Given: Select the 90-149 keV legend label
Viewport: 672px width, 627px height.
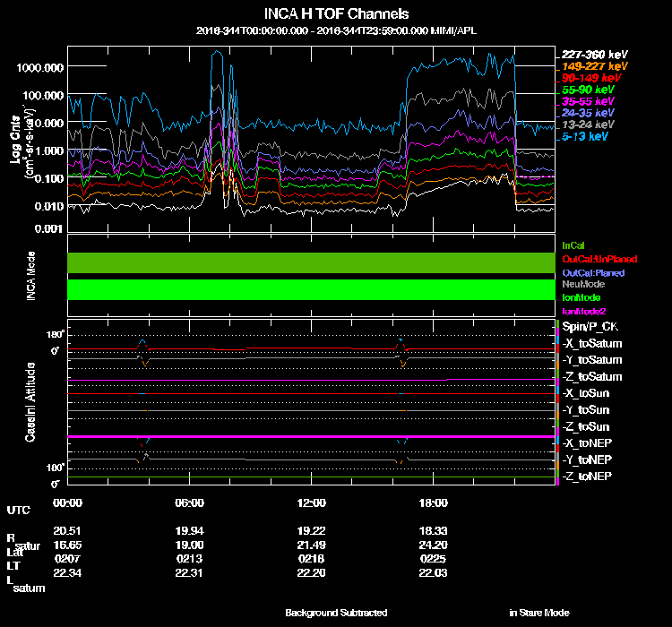Looking at the screenshot, I should tap(591, 78).
